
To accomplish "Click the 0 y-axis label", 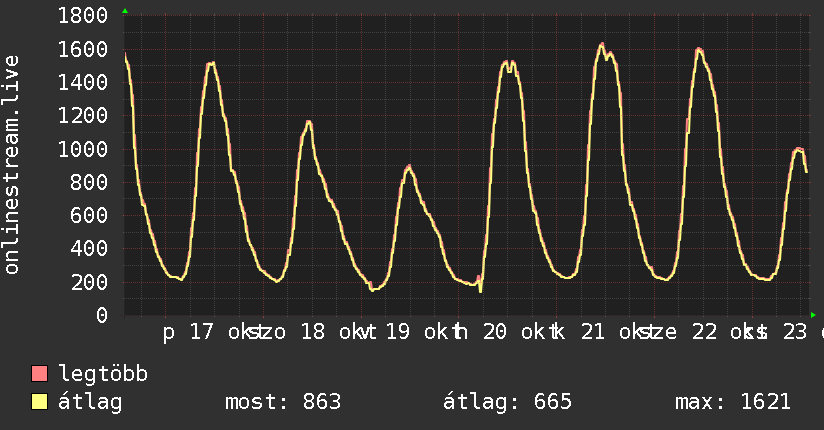I will [x=102, y=315].
